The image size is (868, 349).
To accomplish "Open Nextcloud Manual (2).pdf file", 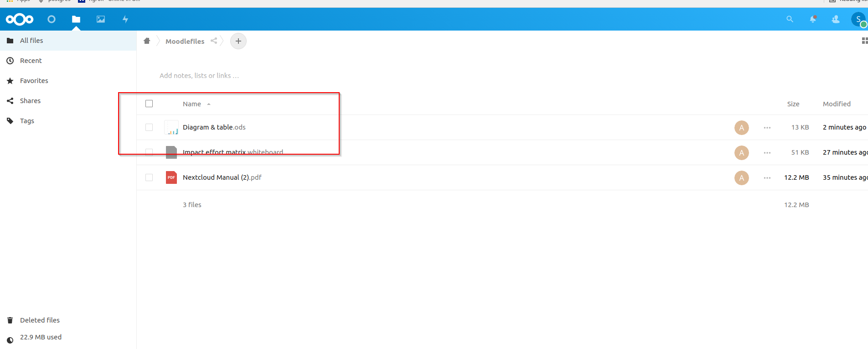I will coord(222,177).
